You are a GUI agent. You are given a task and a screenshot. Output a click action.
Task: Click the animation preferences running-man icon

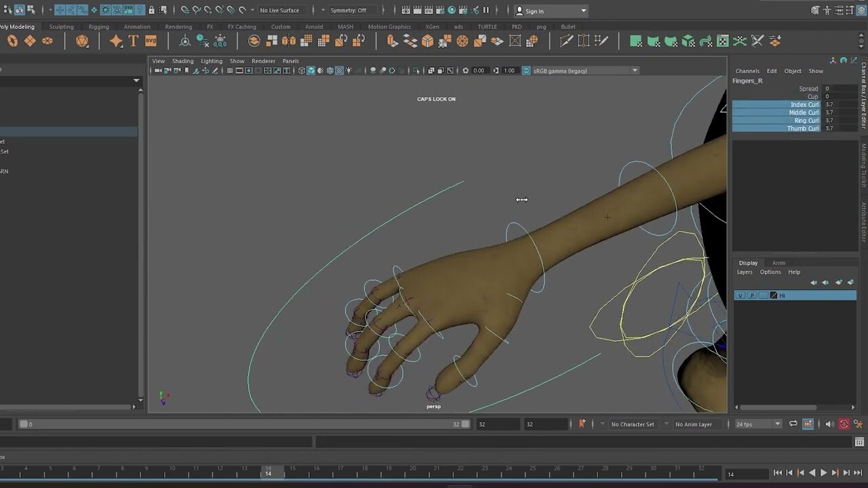point(858,424)
